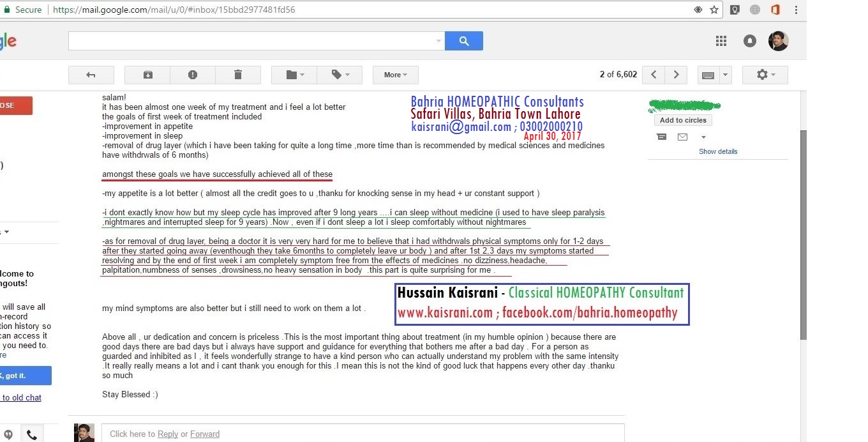The image size is (868, 442).
Task: Click the grey globe extension icon
Action: tap(755, 10)
